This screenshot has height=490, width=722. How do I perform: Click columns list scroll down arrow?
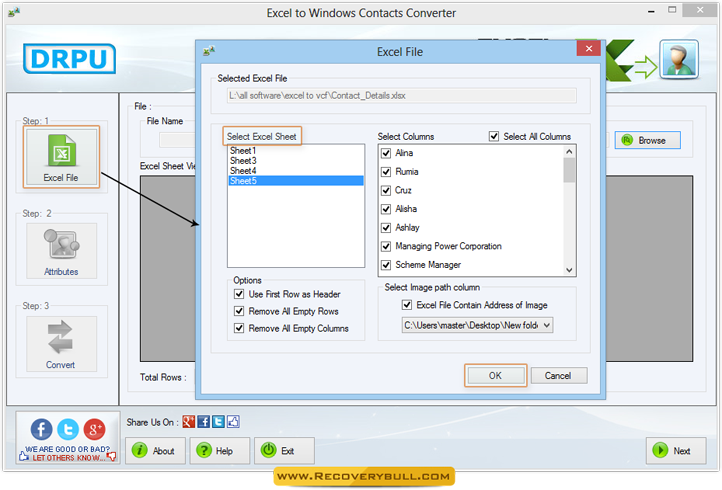tap(569, 270)
